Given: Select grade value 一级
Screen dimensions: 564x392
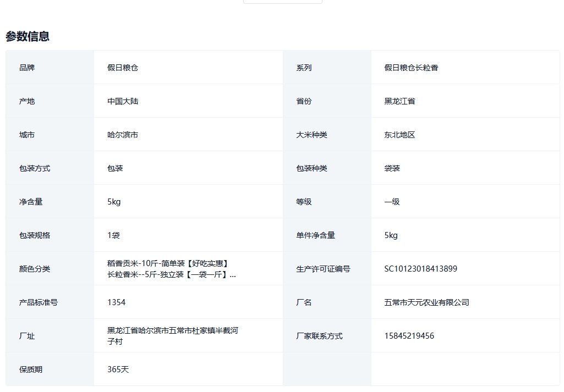Looking at the screenshot, I should click(x=392, y=202).
